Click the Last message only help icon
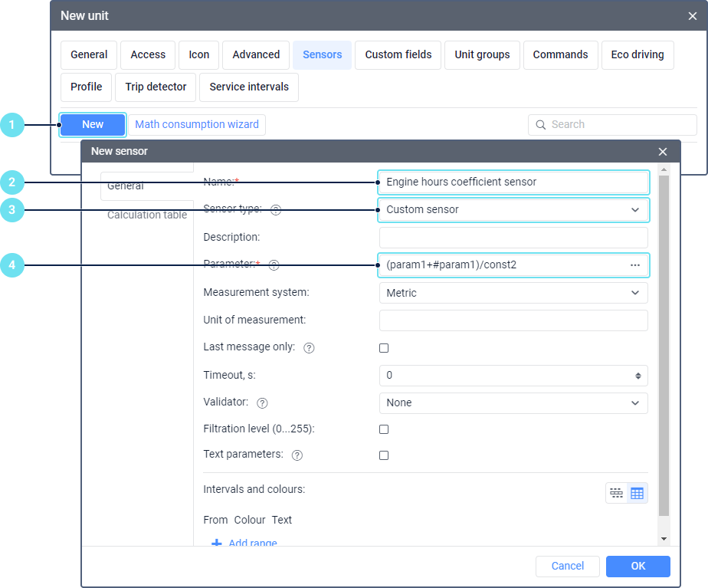The height and width of the screenshot is (588, 708). [309, 348]
